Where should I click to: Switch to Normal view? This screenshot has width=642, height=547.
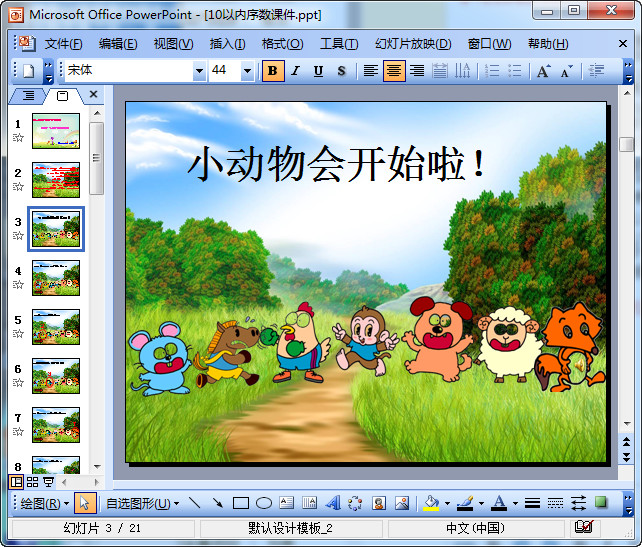coord(16,482)
